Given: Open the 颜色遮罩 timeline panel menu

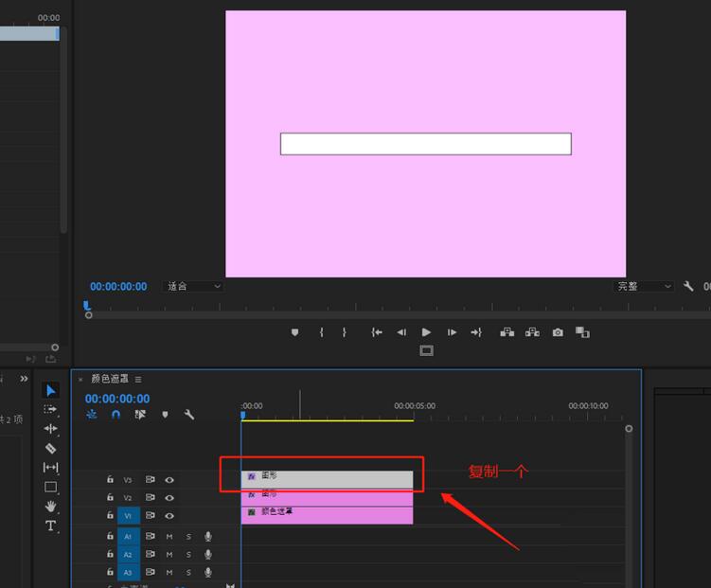Looking at the screenshot, I should tap(138, 380).
